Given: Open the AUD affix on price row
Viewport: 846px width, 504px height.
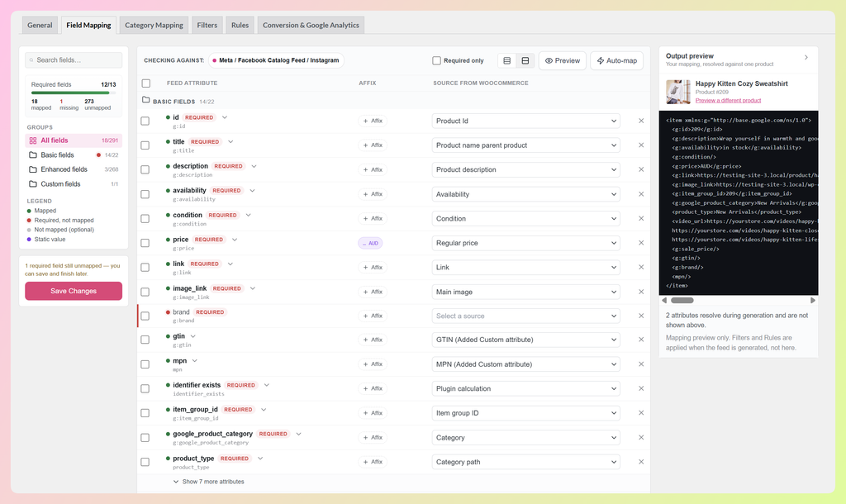Looking at the screenshot, I should coord(370,244).
